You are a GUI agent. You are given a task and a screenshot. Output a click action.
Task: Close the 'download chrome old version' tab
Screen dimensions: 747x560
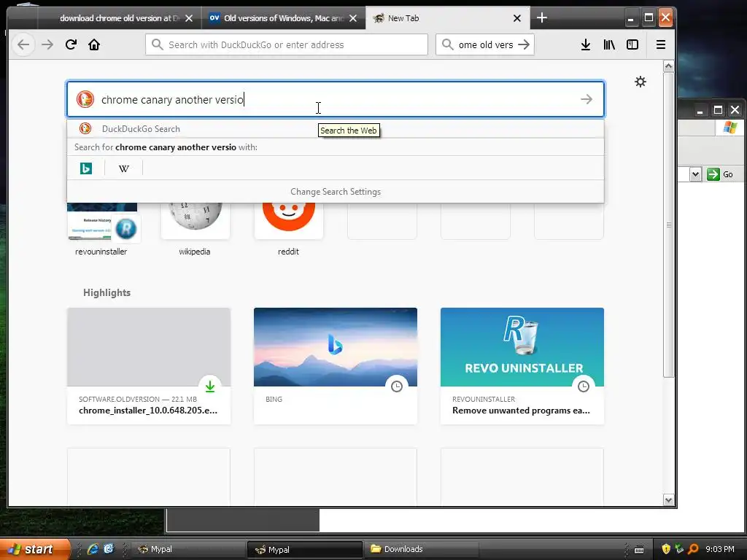coord(189,18)
